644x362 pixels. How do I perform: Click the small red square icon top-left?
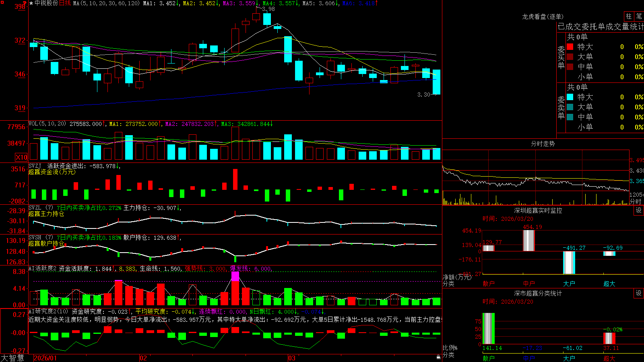(x=2, y=2)
